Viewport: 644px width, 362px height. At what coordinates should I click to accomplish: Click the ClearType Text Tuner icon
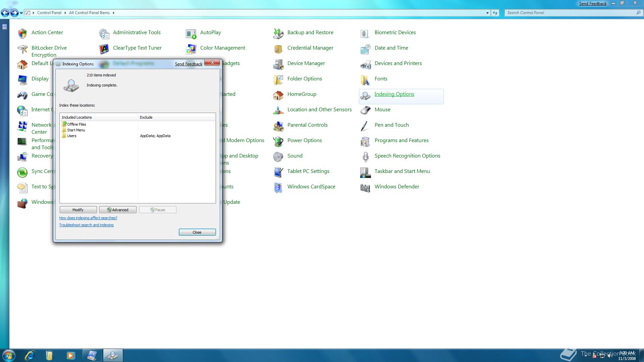[104, 49]
